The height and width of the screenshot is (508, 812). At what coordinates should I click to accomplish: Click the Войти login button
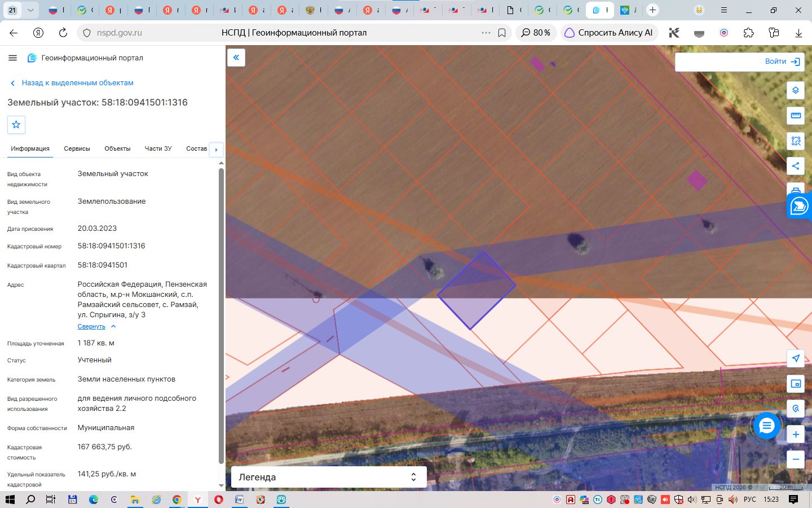782,62
